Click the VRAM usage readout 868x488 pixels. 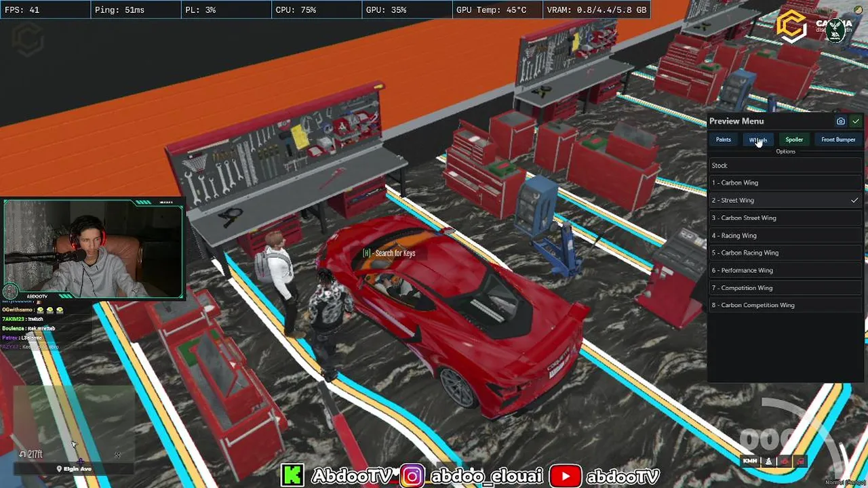pos(595,10)
